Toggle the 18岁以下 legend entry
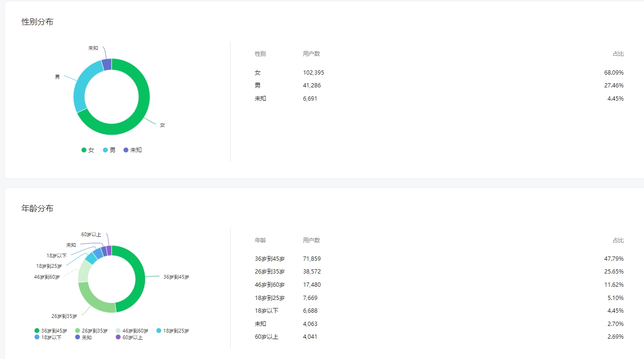The image size is (644, 359). click(48, 337)
